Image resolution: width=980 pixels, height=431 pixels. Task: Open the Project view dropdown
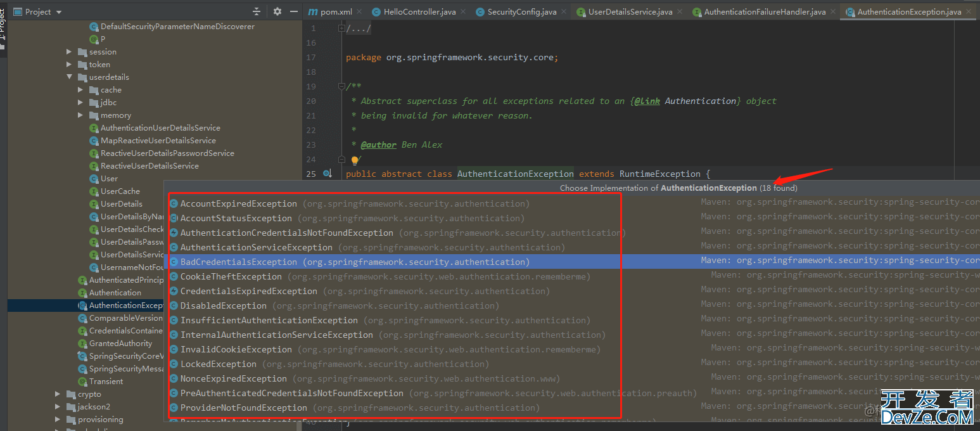[x=38, y=12]
